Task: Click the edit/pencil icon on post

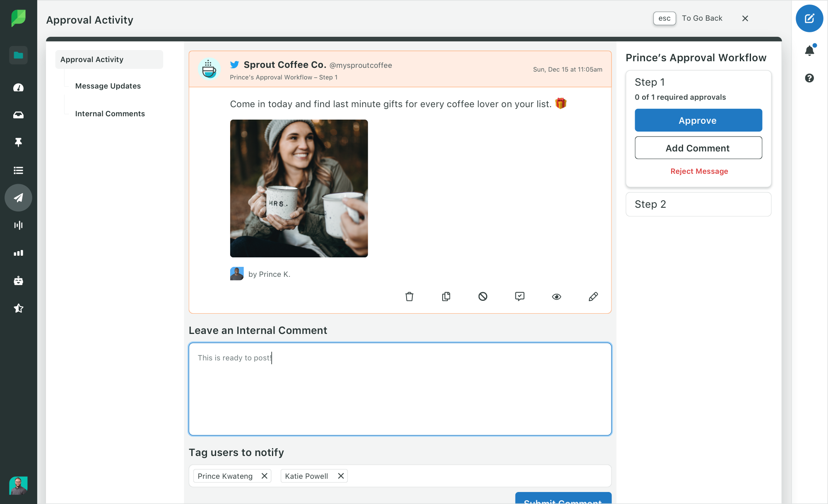Action: click(x=592, y=297)
